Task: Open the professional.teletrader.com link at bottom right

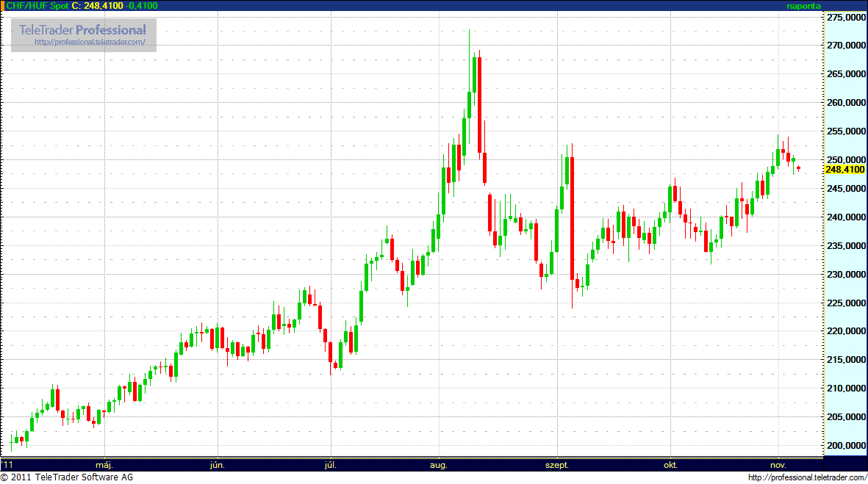Action: pos(807,477)
